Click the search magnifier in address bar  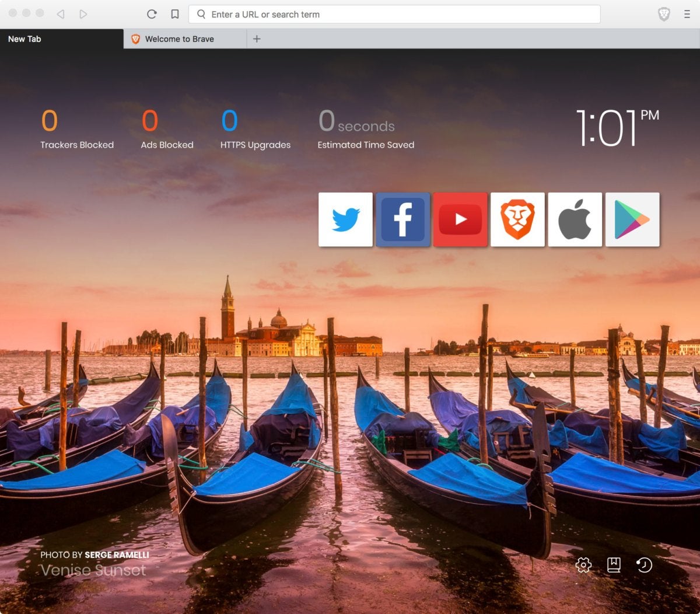pos(201,15)
